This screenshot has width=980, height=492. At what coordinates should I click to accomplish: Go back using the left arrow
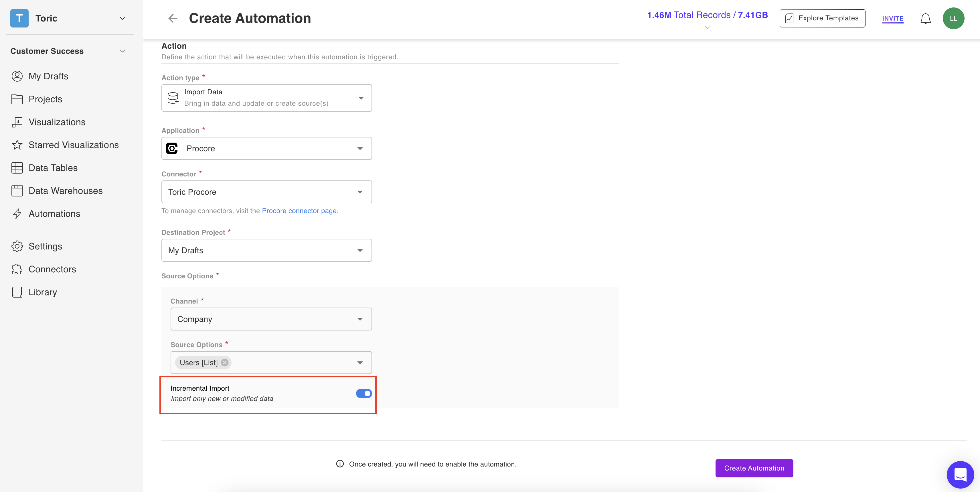tap(173, 18)
